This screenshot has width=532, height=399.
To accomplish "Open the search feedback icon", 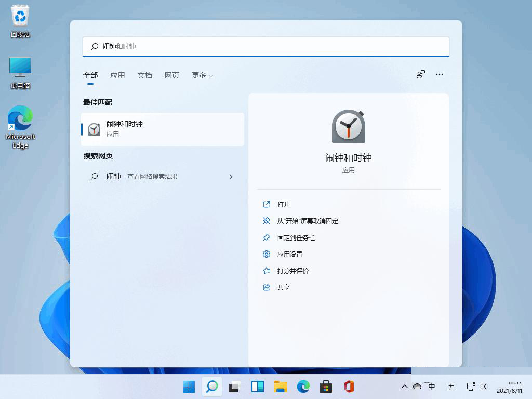I will [421, 74].
